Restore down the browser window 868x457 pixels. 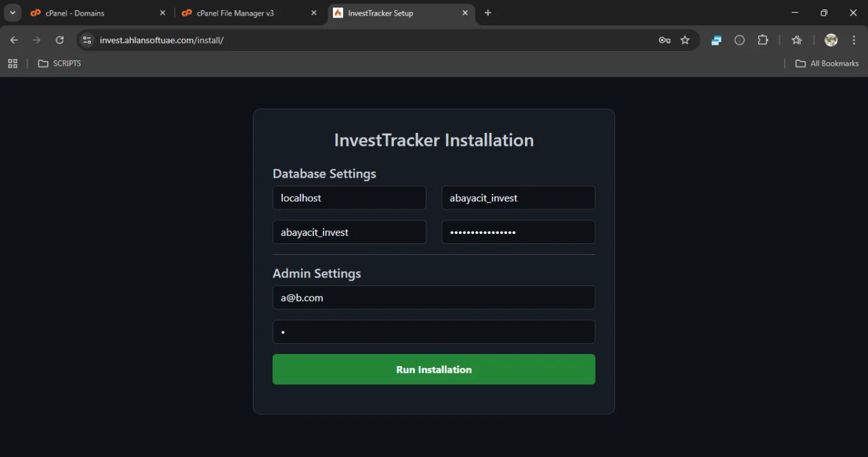[824, 13]
